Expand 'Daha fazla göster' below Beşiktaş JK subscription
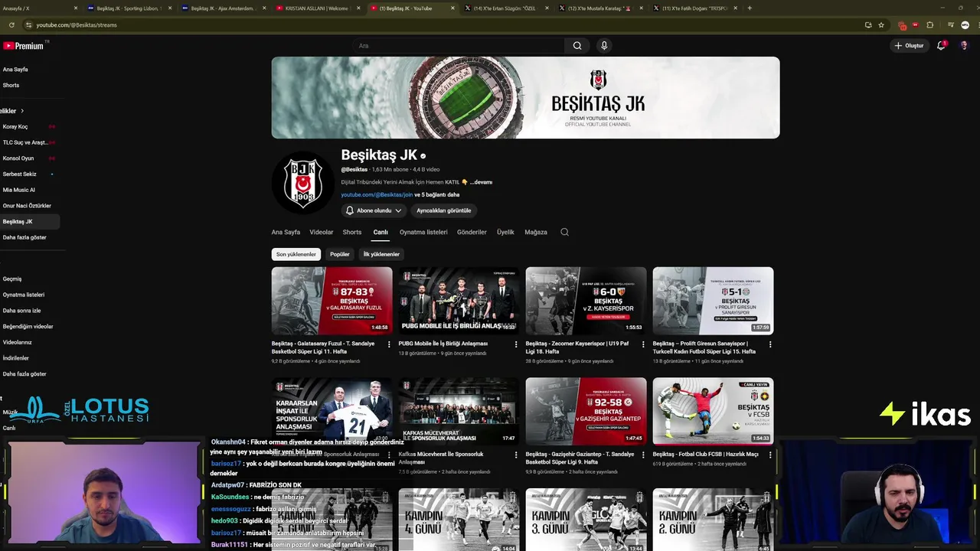Screen dimensions: 980x551 point(24,237)
